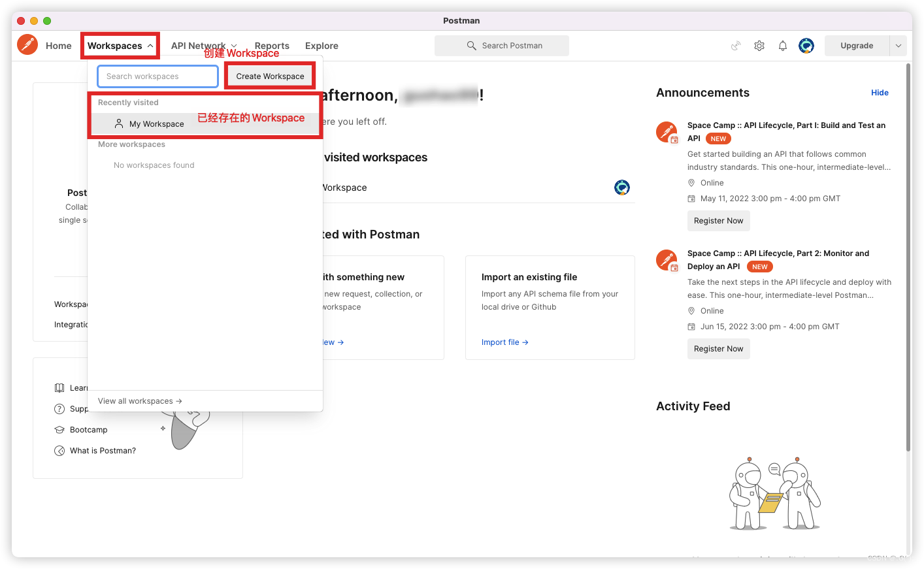The width and height of the screenshot is (924, 569).
Task: Click the Postman logo icon
Action: click(27, 45)
